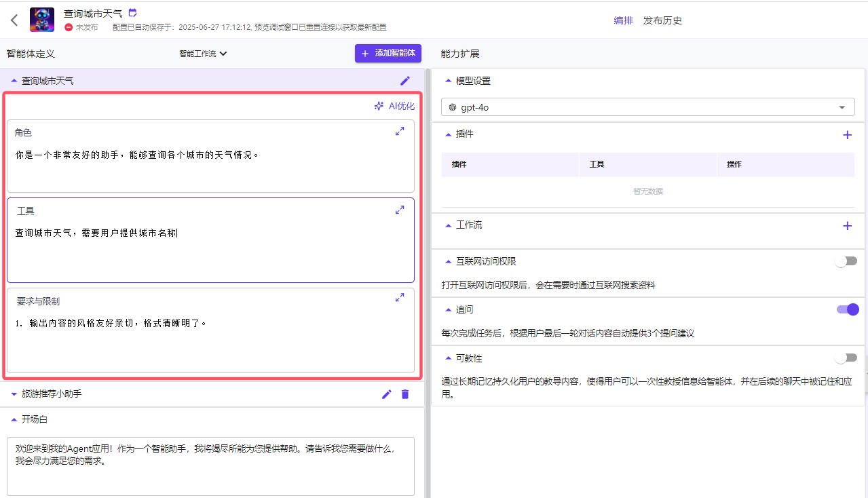This screenshot has height=498, width=868.
Task: Collapse the 模型设置 section
Action: coord(448,81)
